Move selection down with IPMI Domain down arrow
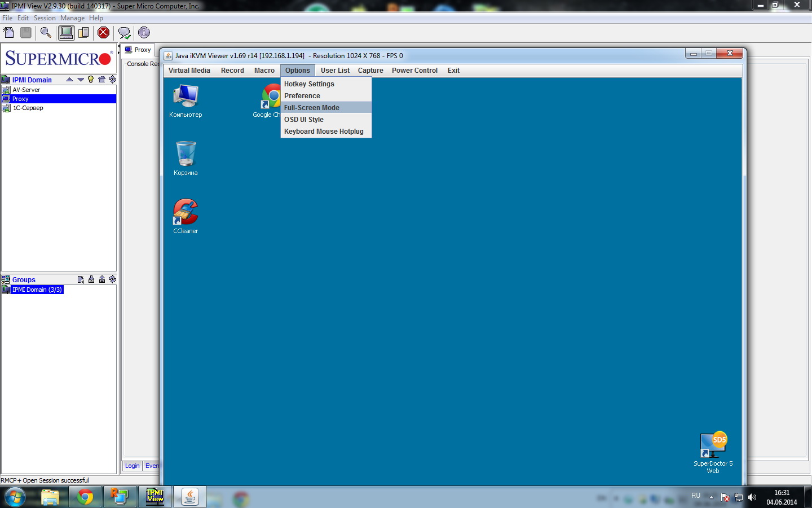Viewport: 812px width, 508px height. (81, 80)
